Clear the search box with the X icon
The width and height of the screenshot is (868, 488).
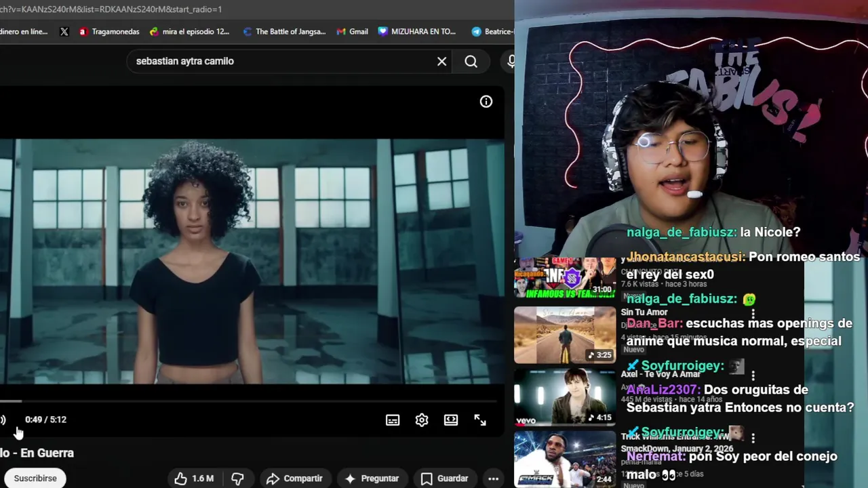[441, 61]
